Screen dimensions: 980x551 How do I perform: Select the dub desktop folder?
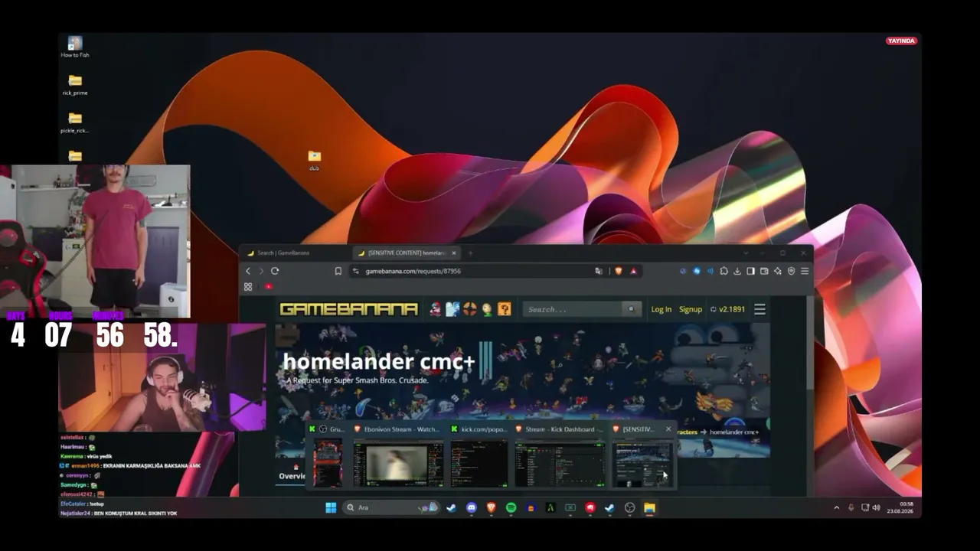314,160
